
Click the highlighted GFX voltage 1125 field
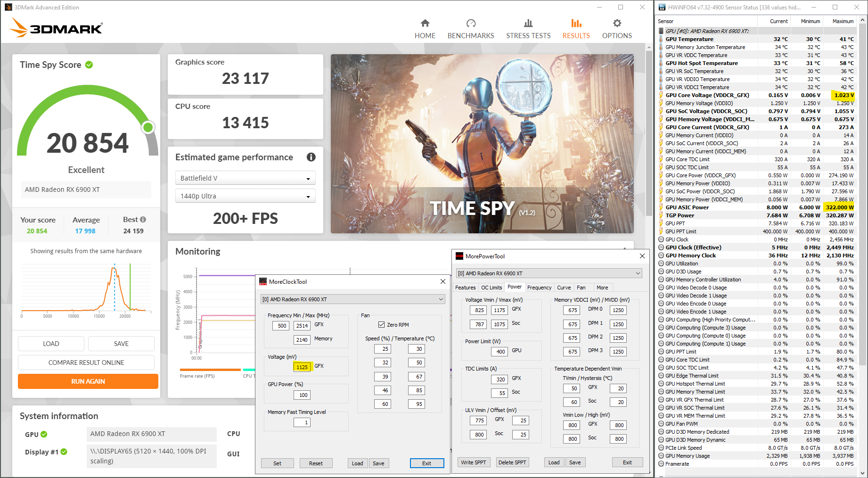click(302, 367)
